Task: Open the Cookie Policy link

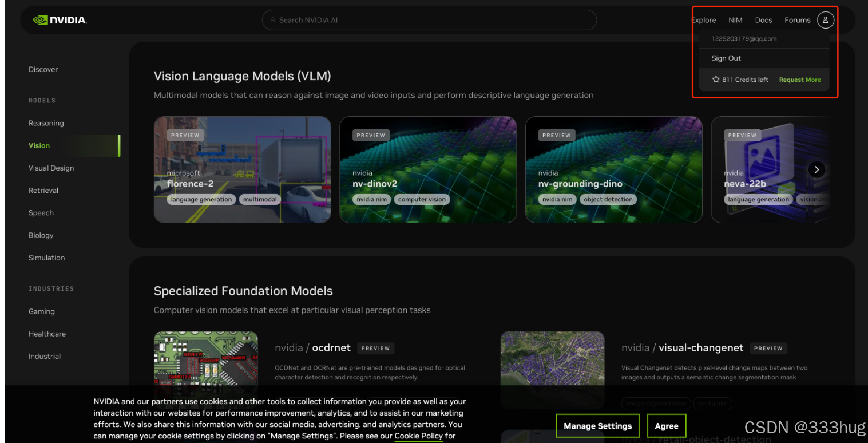Action: (x=418, y=436)
